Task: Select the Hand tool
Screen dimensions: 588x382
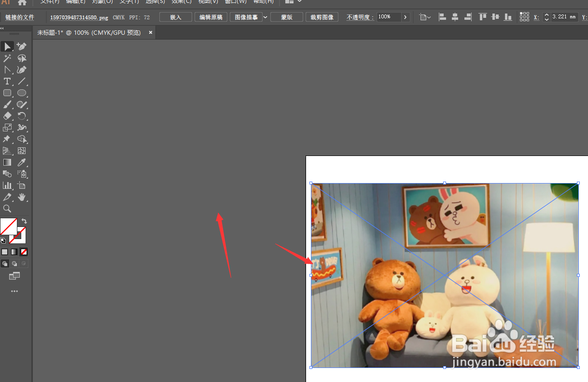Action: pyautogui.click(x=22, y=197)
